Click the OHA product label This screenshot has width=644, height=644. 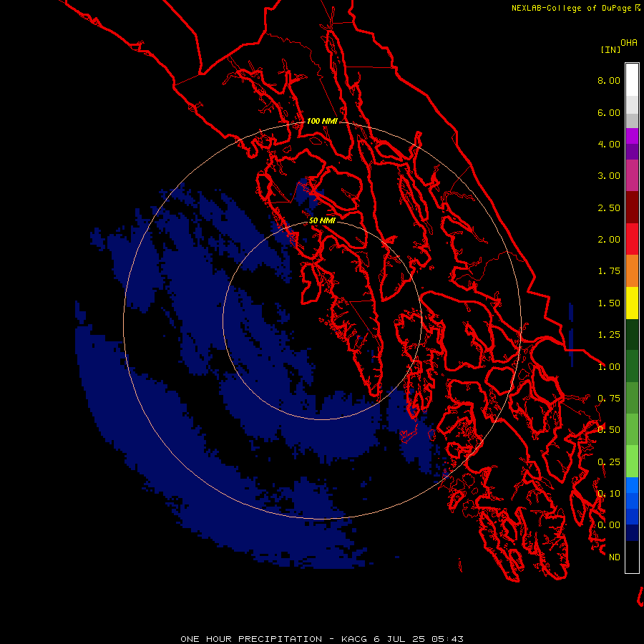(x=629, y=42)
